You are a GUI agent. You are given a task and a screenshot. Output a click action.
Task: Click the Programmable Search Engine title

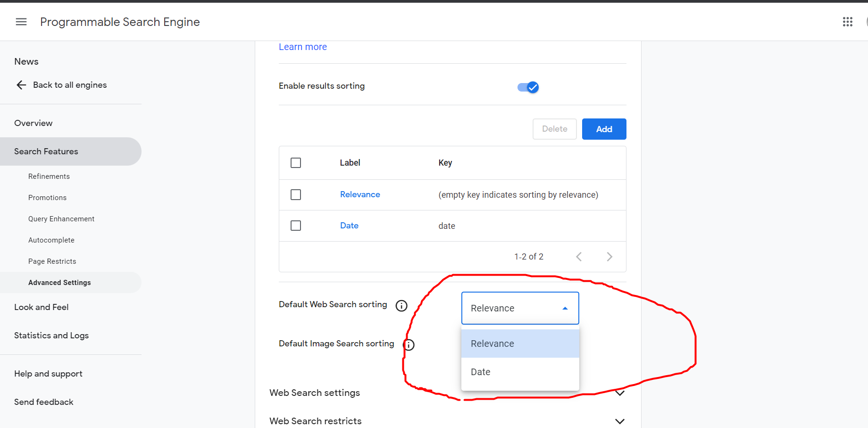(x=120, y=22)
